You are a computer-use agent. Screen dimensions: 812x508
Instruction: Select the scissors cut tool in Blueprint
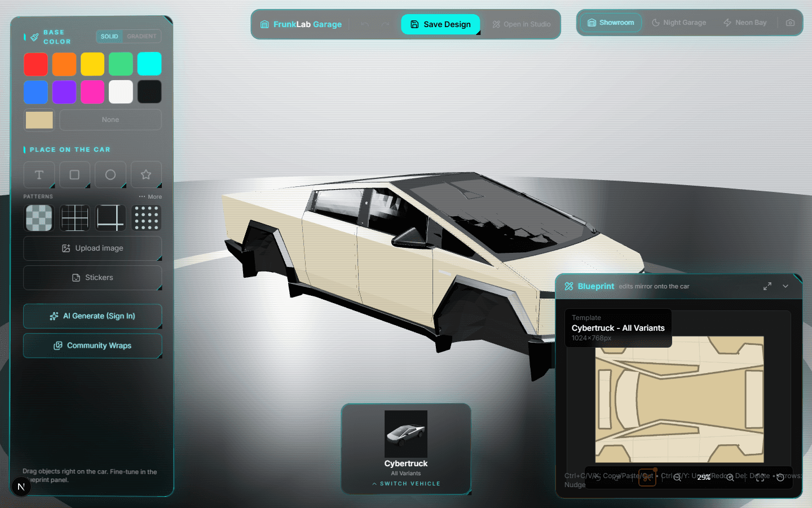point(647,478)
